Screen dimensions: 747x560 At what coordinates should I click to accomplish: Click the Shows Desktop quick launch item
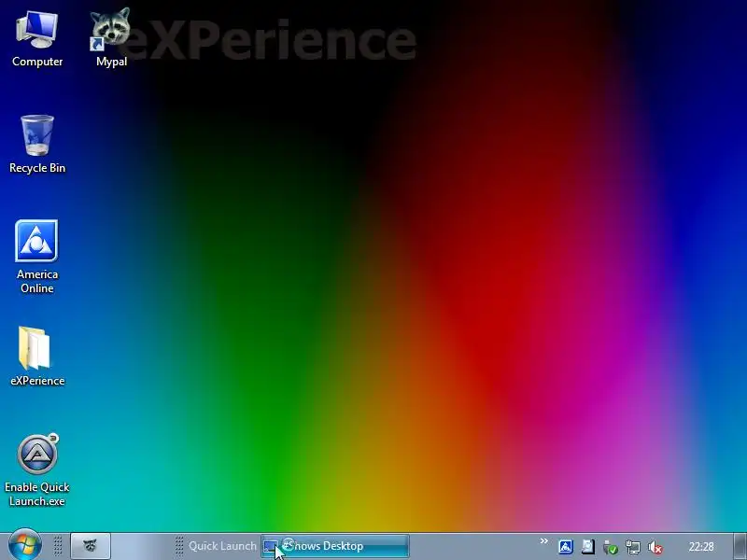click(335, 546)
